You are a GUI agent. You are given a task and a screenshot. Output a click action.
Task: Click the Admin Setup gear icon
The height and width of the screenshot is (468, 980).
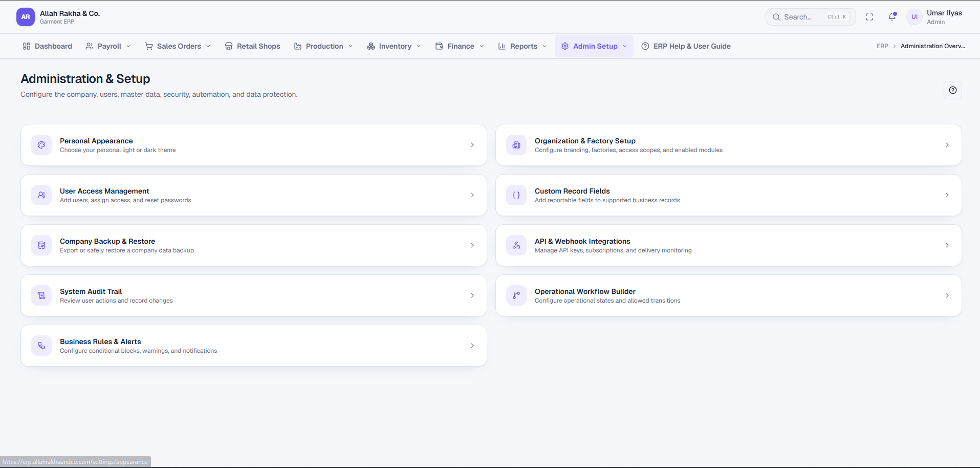(x=565, y=46)
